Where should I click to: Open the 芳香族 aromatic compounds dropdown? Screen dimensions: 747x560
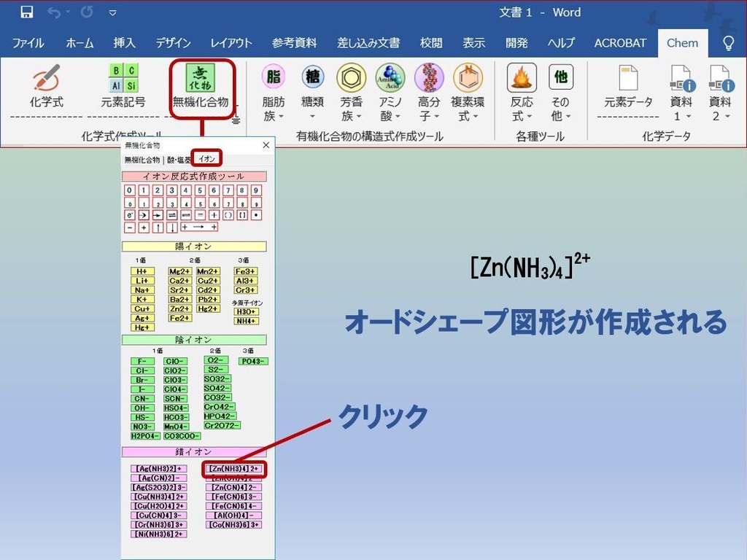point(351,91)
